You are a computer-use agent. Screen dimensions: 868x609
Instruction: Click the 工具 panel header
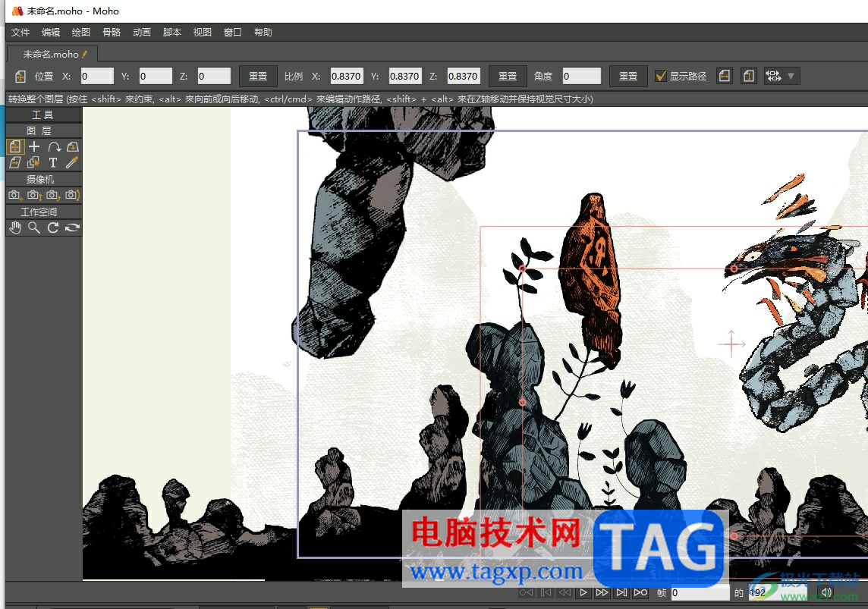click(44, 115)
